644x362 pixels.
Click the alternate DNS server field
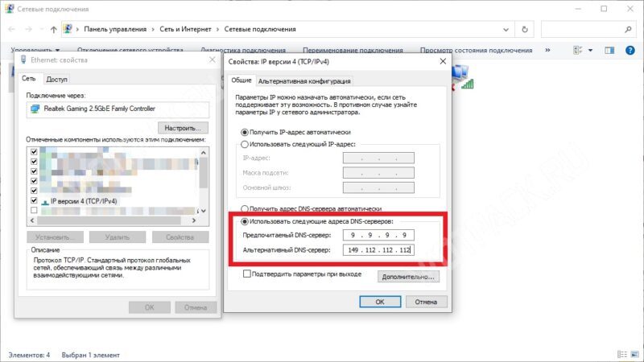pos(378,249)
